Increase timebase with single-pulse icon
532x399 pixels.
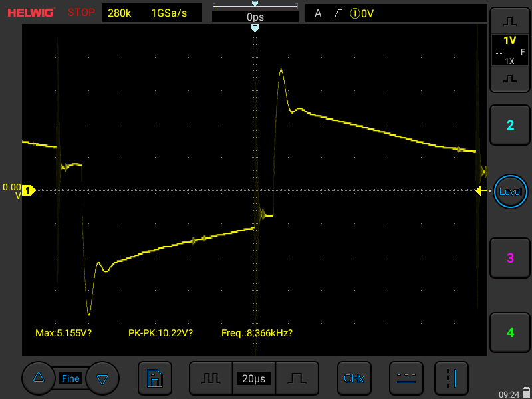[297, 378]
